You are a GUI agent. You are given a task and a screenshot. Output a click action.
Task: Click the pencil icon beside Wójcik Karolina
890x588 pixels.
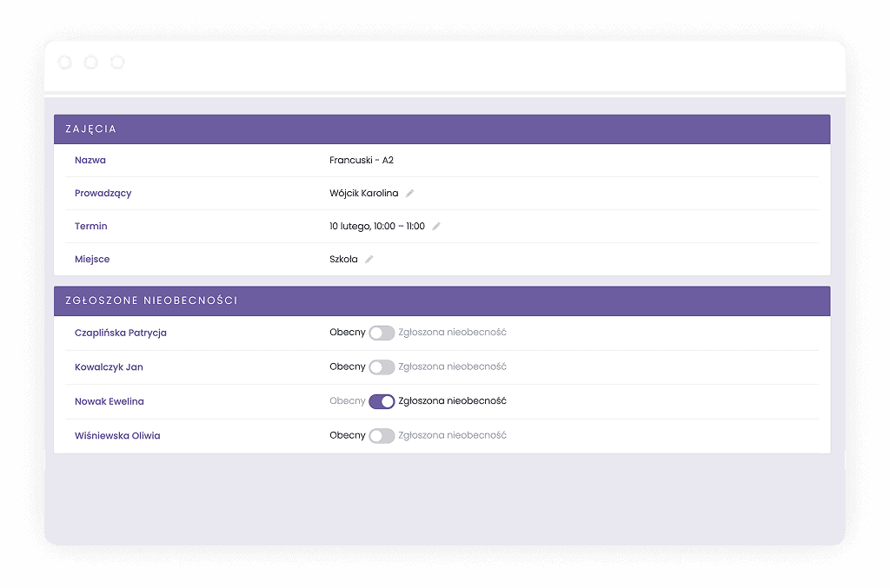[x=410, y=194]
